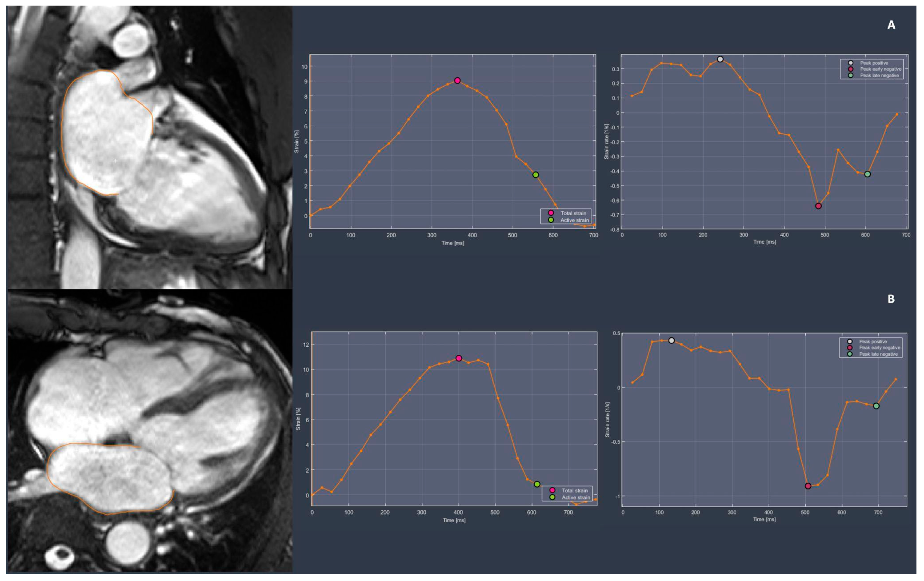The image size is (924, 581).
Task: Click the panel label letter A
Action: pos(891,25)
